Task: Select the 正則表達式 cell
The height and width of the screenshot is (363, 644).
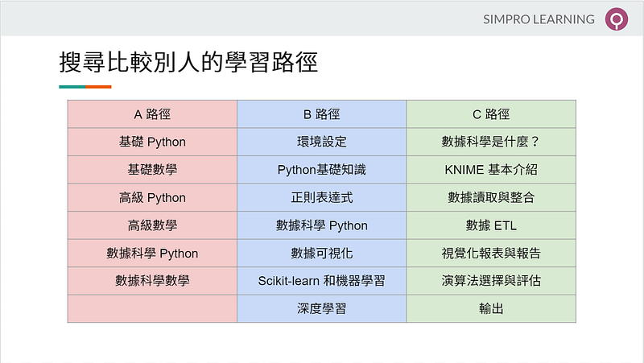Action: pyautogui.click(x=321, y=197)
